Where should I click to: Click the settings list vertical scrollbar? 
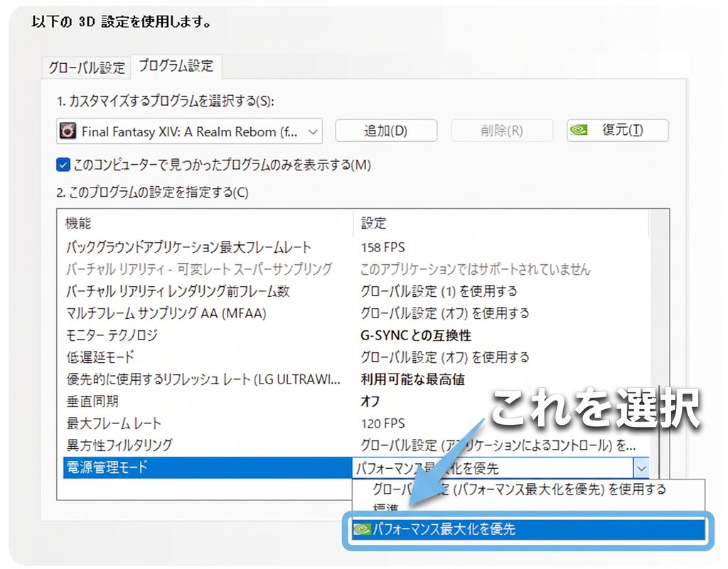659,343
